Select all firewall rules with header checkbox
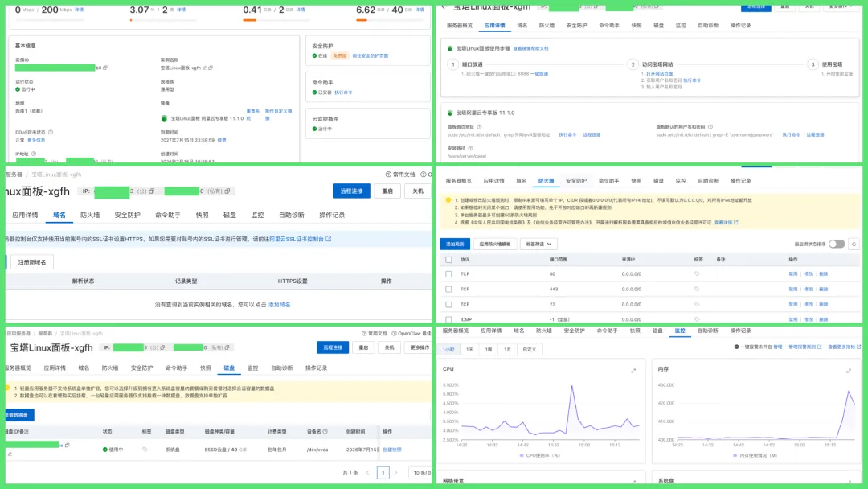The height and width of the screenshot is (489, 868). [449, 260]
